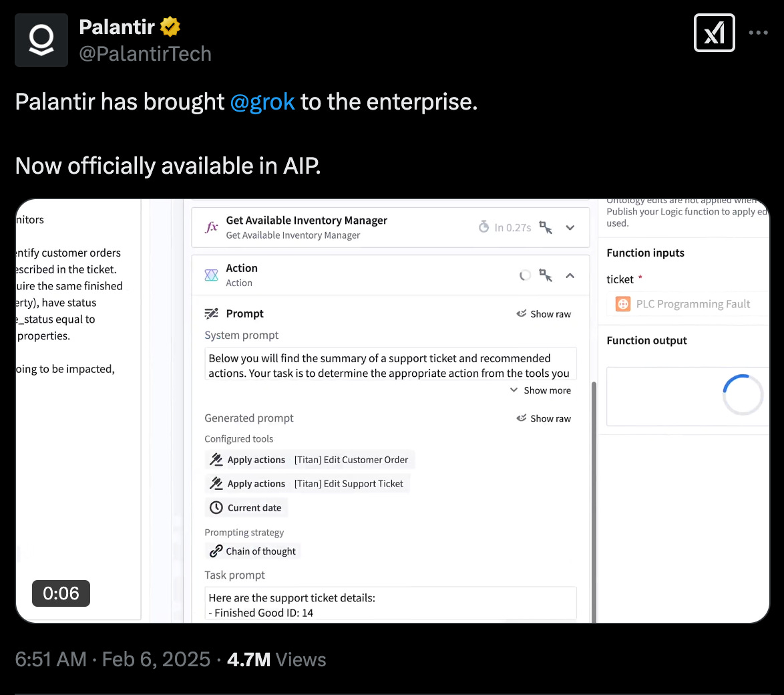Screen dimensions: 784x695
Task: Open the Palantir profile avatar
Action: [x=41, y=40]
